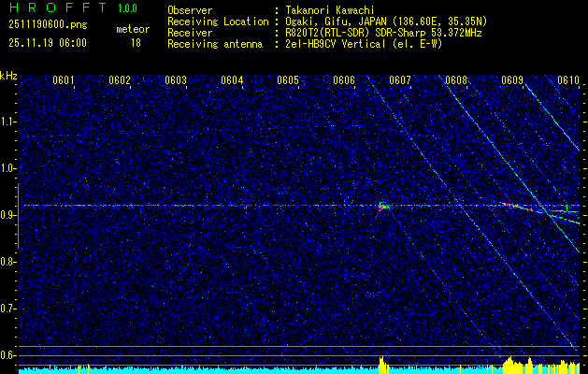Viewport: 588px width, 374px height.
Task: Click the date stamp 25.11.19 06:00
Action: click(48, 43)
